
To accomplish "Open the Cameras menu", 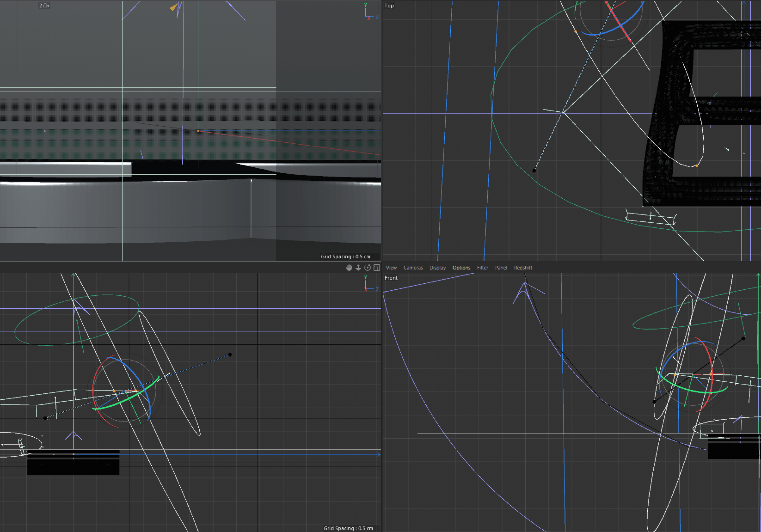I will pyautogui.click(x=413, y=268).
